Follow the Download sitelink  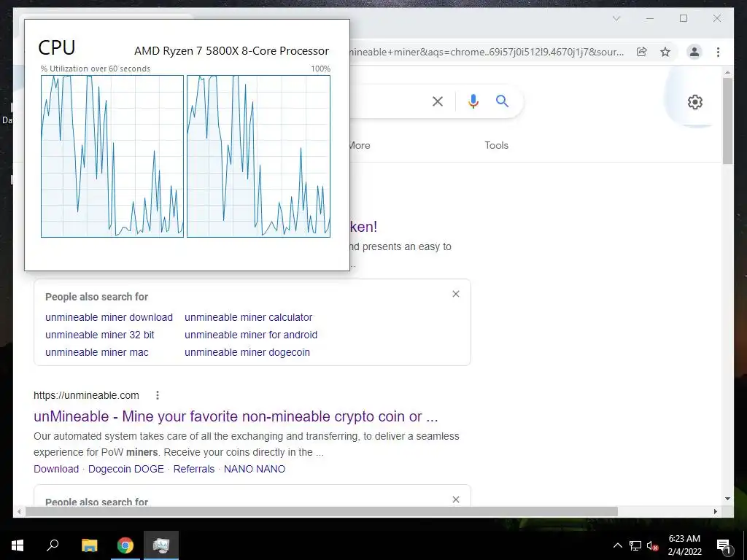56,469
